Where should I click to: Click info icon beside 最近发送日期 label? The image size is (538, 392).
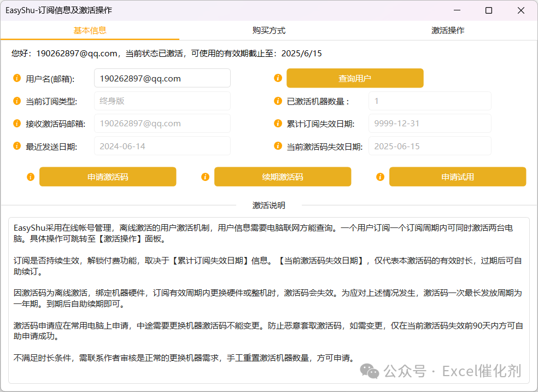pyautogui.click(x=17, y=146)
